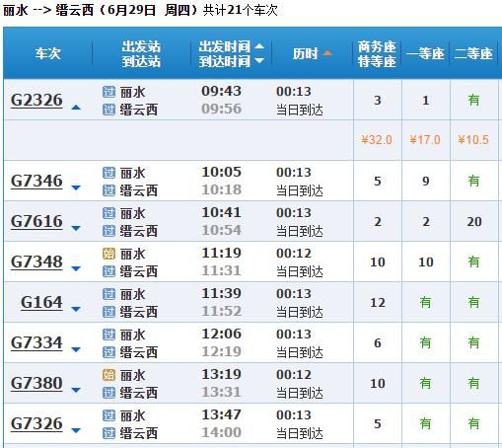
Task: Expand price details arrow for G7348
Action: coord(76,268)
